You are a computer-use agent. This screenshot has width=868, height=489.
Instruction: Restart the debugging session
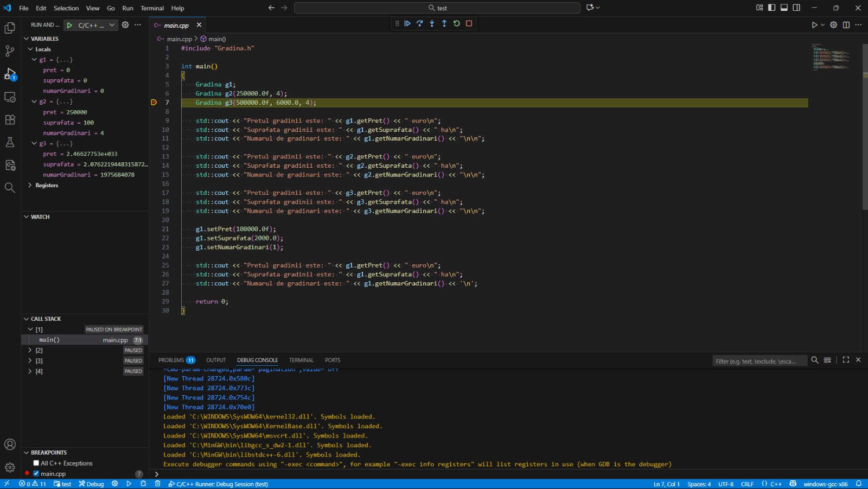[457, 23]
